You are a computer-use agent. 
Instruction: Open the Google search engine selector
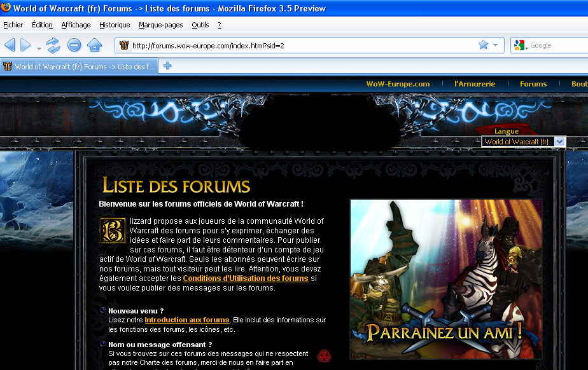521,45
